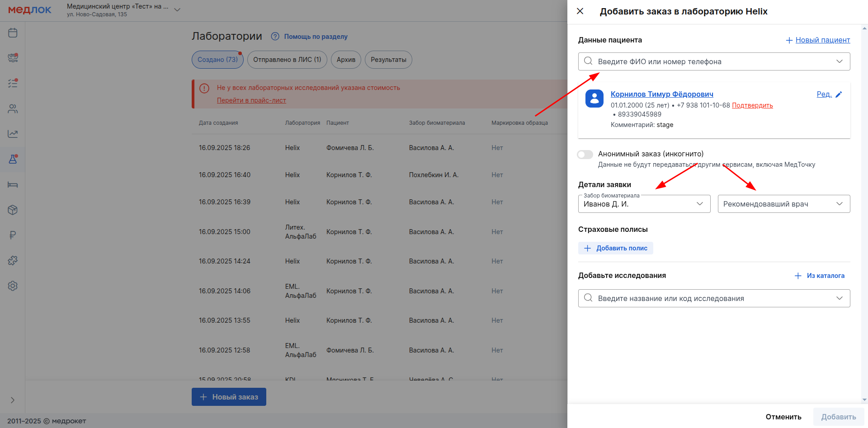
Task: Click the pencil edit icon for patient
Action: (x=839, y=94)
